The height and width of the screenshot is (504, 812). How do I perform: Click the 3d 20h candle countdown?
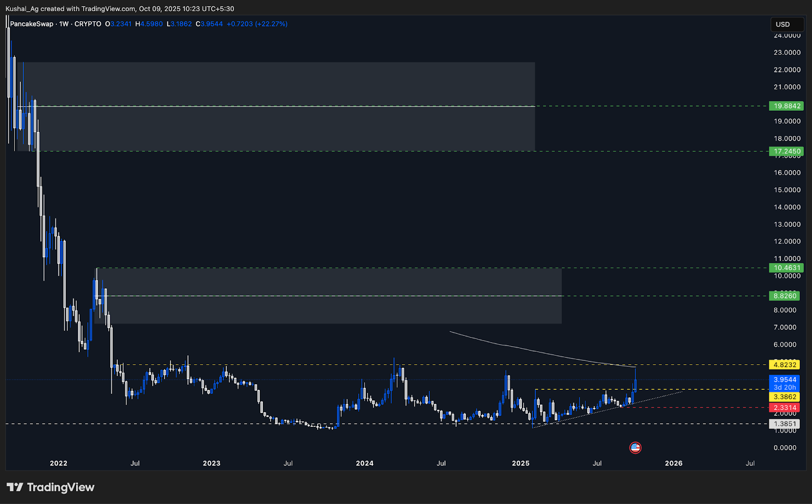pyautogui.click(x=785, y=388)
